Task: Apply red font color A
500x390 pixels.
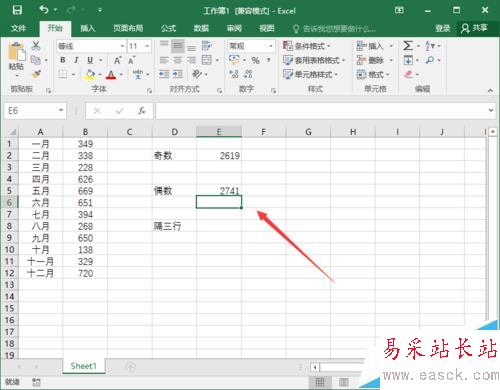Action: 111,74
